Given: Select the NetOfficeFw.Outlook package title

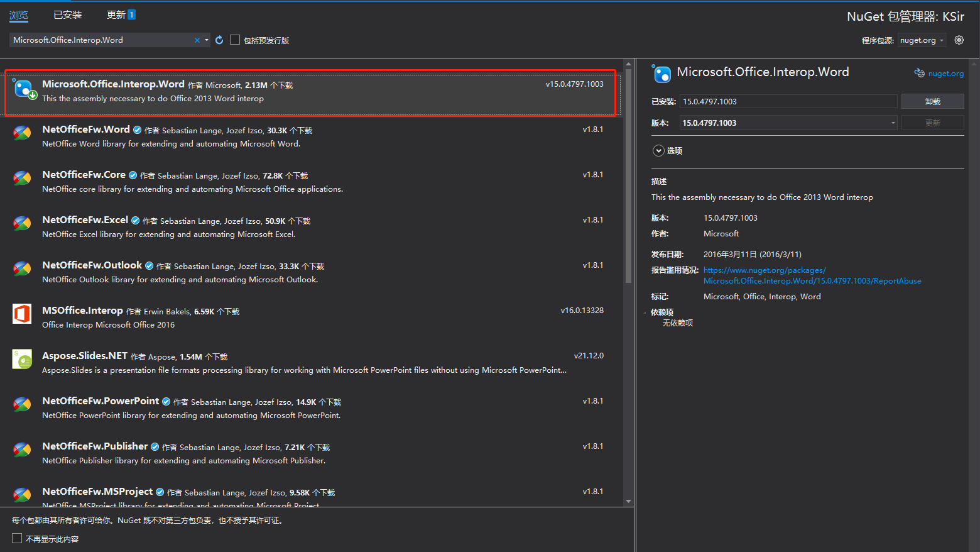Looking at the screenshot, I should [92, 265].
